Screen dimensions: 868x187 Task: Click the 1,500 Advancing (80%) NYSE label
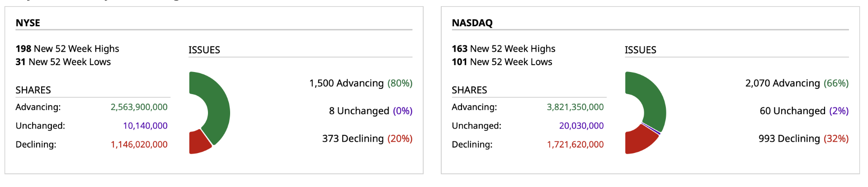pos(361,83)
